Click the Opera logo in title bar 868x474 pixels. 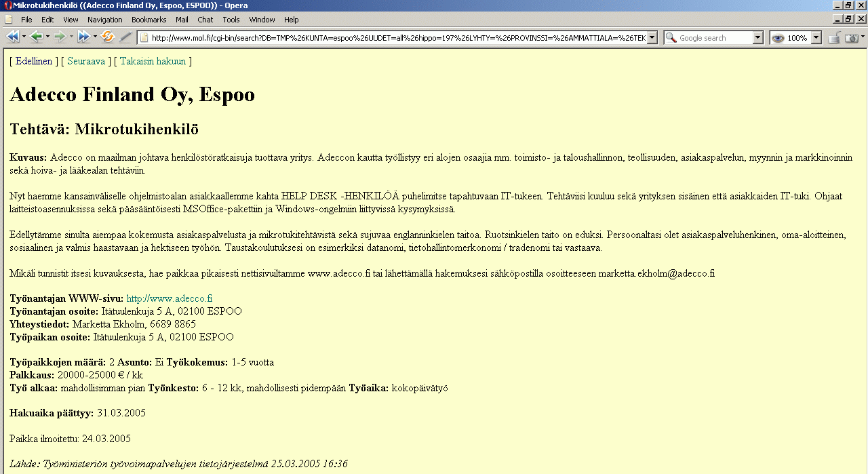pyautogui.click(x=7, y=5)
